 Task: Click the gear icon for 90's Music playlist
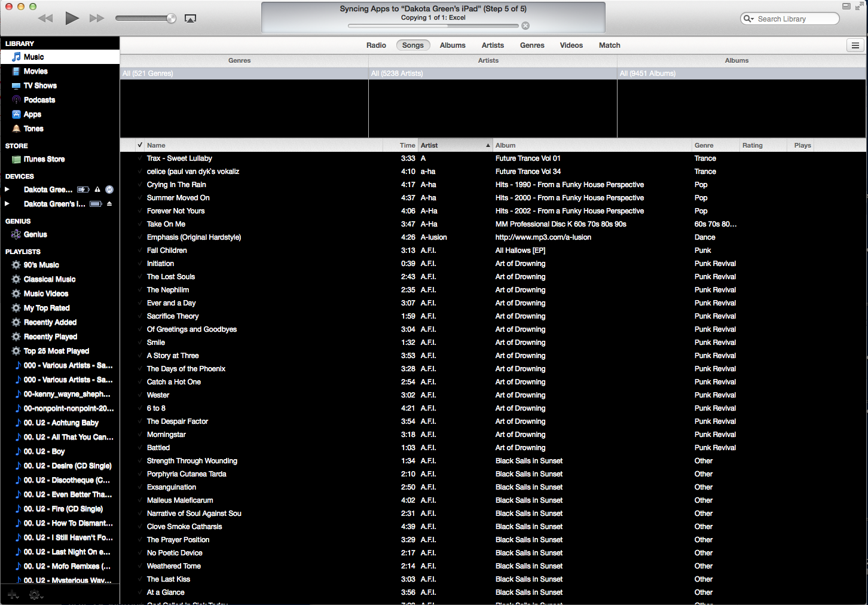coord(16,265)
